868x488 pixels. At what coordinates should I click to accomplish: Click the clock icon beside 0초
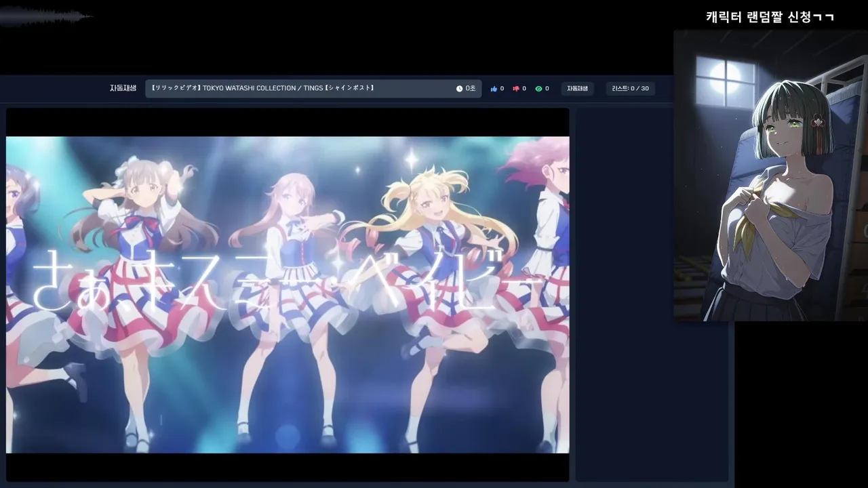coord(459,89)
